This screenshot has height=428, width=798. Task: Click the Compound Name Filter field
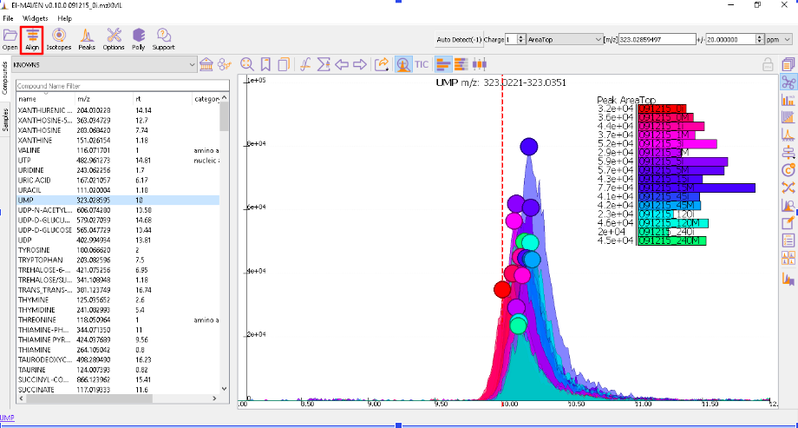pos(122,85)
